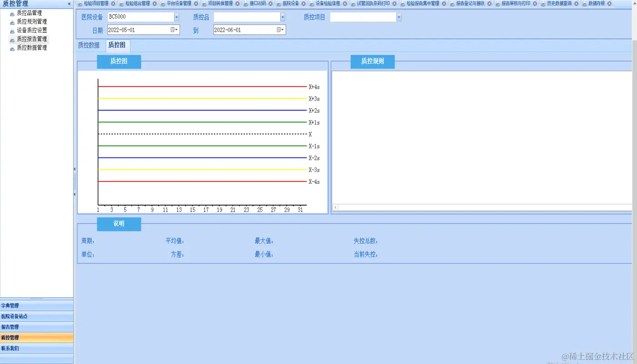Switch to the 检验项目管理 tab
637x364 pixels.
[96, 4]
